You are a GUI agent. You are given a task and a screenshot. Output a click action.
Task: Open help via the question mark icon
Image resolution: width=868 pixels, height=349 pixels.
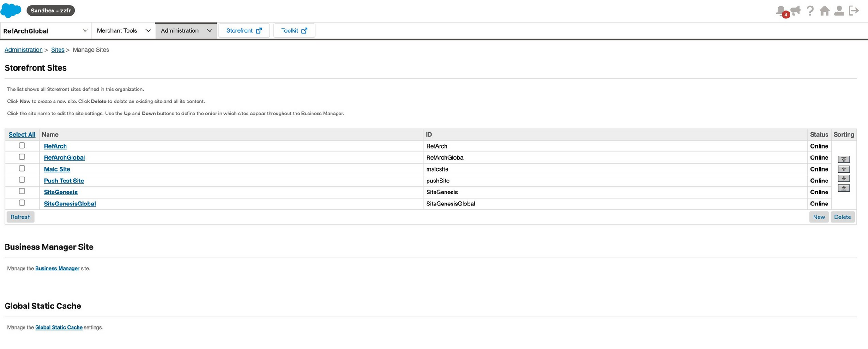(x=810, y=10)
